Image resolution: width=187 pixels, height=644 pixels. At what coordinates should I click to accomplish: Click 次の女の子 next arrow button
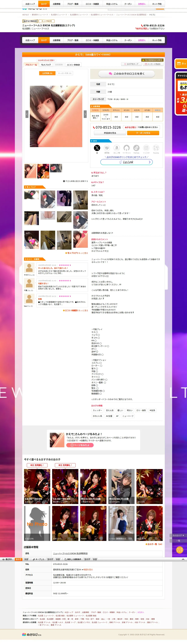178,536
